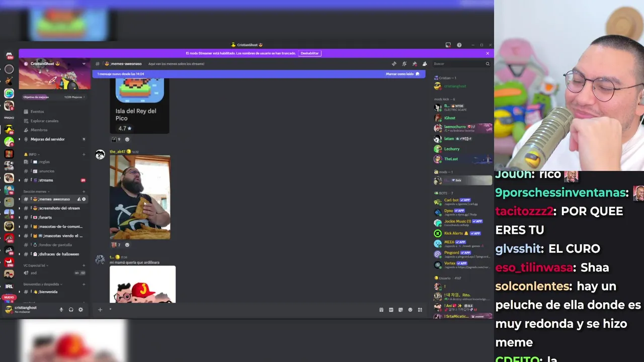
Task: Open mascotas viendo el channel
Action: (x=54, y=236)
